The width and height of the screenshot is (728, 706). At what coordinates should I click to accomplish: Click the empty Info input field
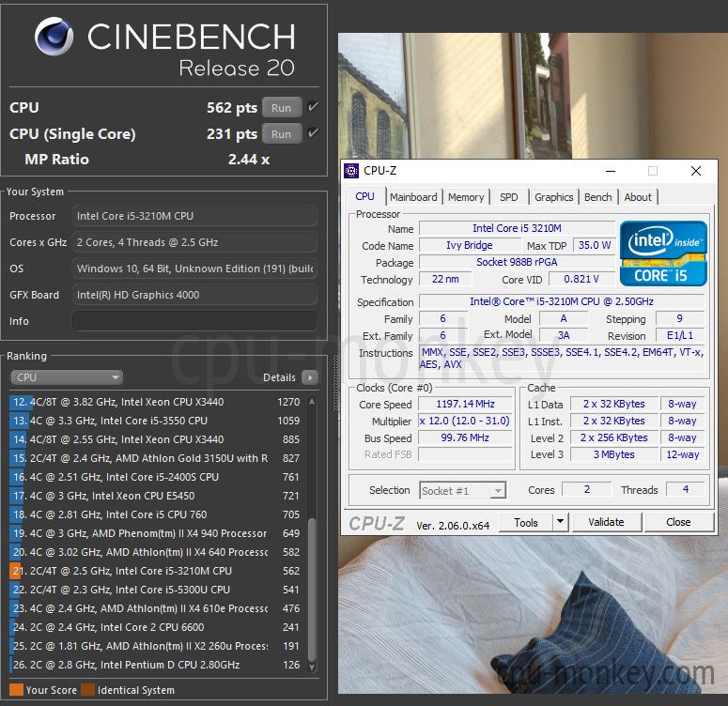coord(194,321)
